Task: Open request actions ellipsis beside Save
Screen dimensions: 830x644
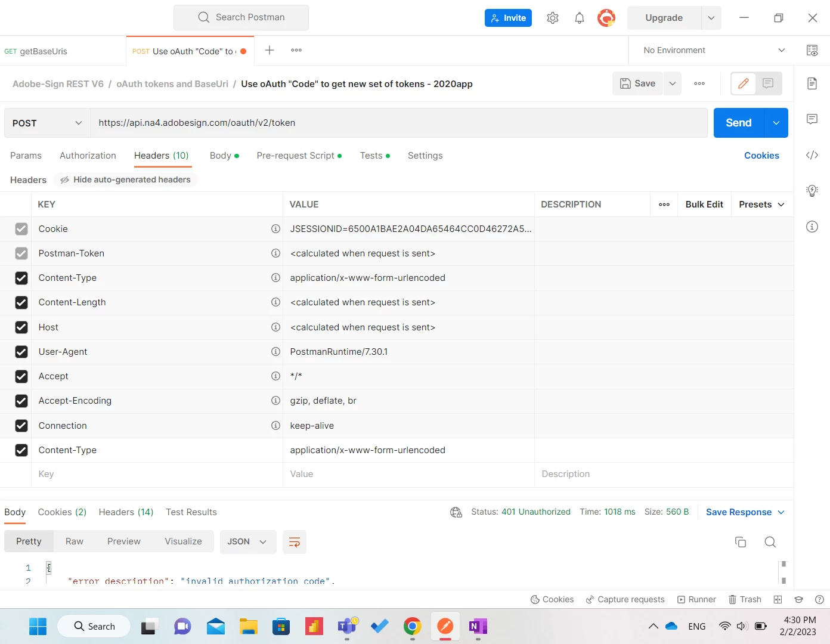Action: 699,83
